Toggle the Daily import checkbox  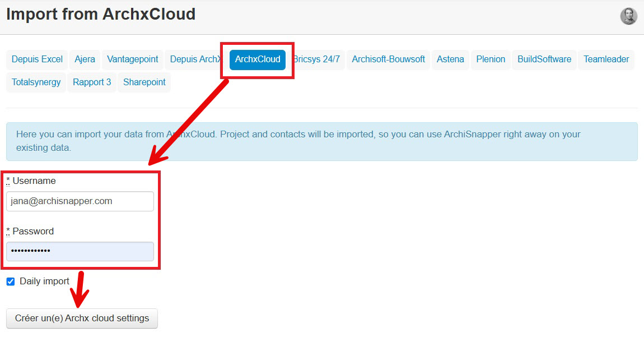pos(11,281)
